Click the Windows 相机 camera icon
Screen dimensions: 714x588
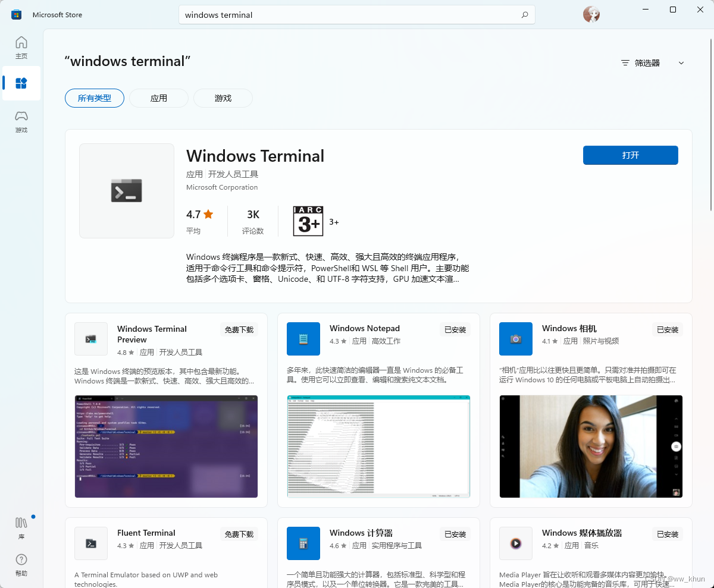pyautogui.click(x=516, y=339)
